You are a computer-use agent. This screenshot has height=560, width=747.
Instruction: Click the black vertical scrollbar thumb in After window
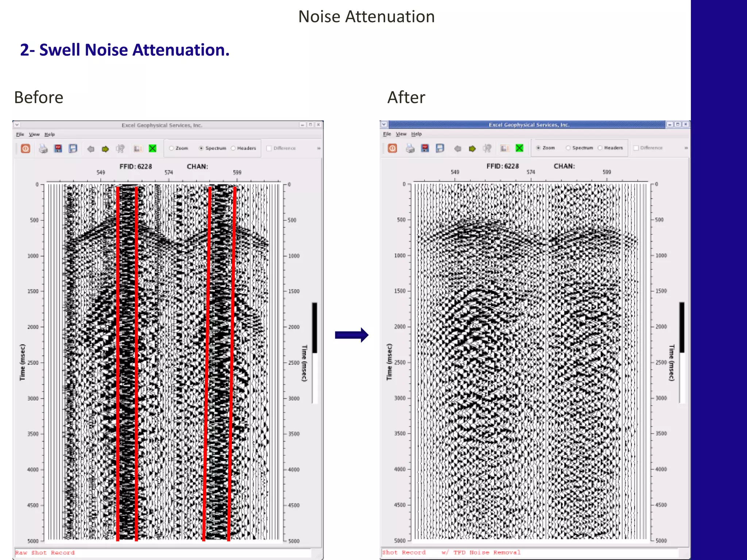click(682, 327)
